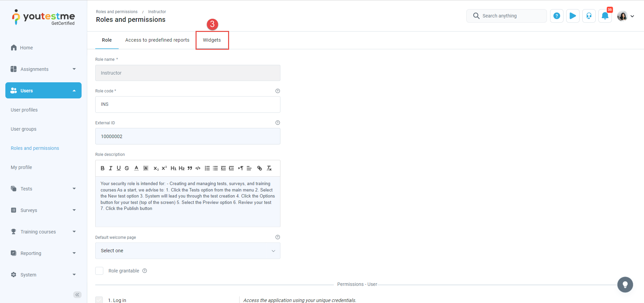Show help for Default welcome page
The height and width of the screenshot is (303, 644).
tap(278, 237)
